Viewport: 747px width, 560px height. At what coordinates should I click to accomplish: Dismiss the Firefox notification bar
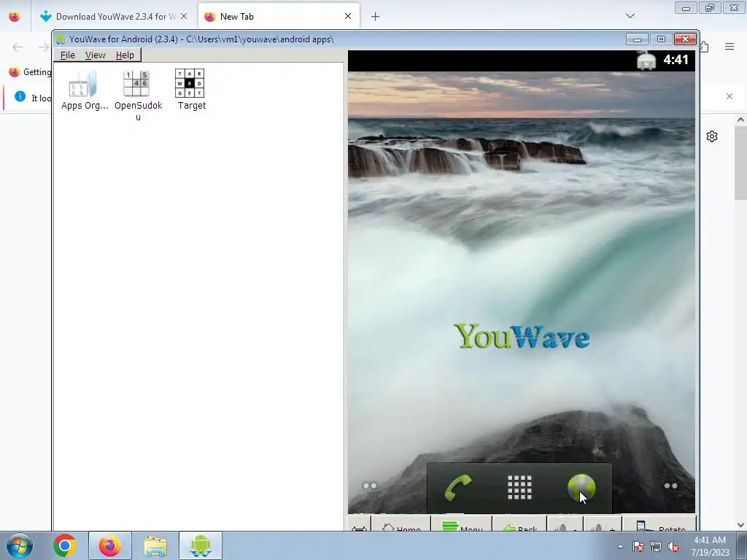pyautogui.click(x=729, y=96)
